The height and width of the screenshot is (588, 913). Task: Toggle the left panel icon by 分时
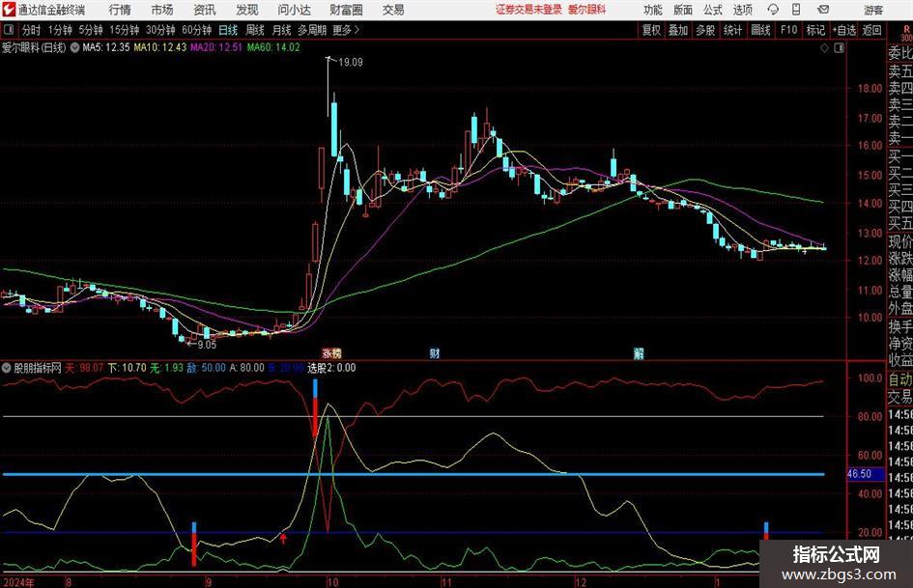coord(8,30)
